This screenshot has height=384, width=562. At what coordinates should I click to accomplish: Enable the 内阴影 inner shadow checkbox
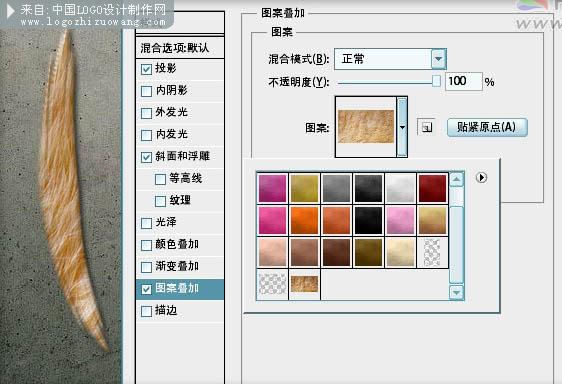(x=146, y=91)
